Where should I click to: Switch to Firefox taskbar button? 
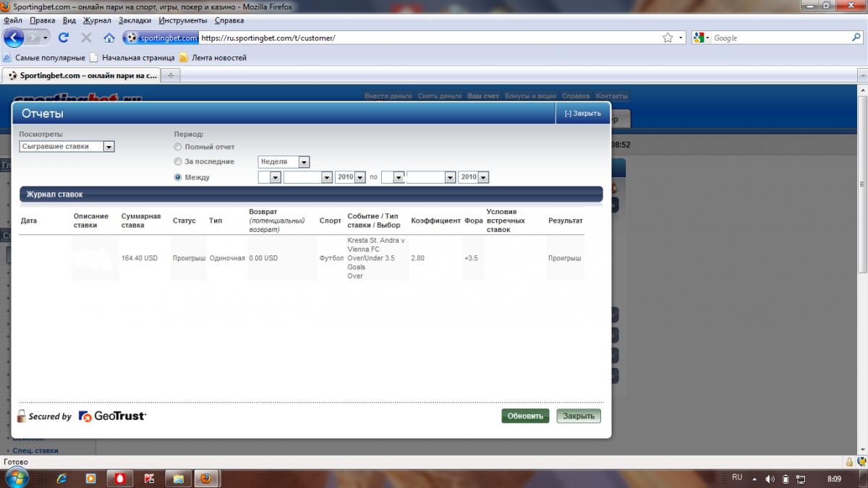pyautogui.click(x=206, y=478)
